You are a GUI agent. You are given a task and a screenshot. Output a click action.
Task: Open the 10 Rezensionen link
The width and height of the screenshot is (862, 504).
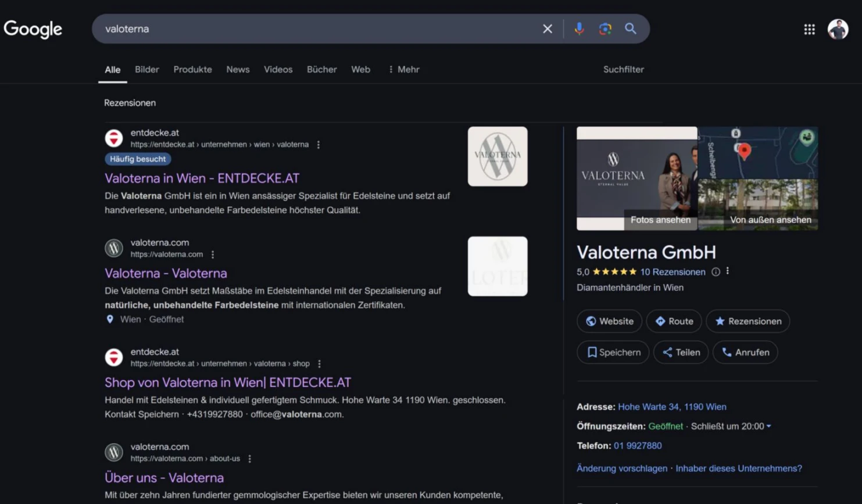673,272
